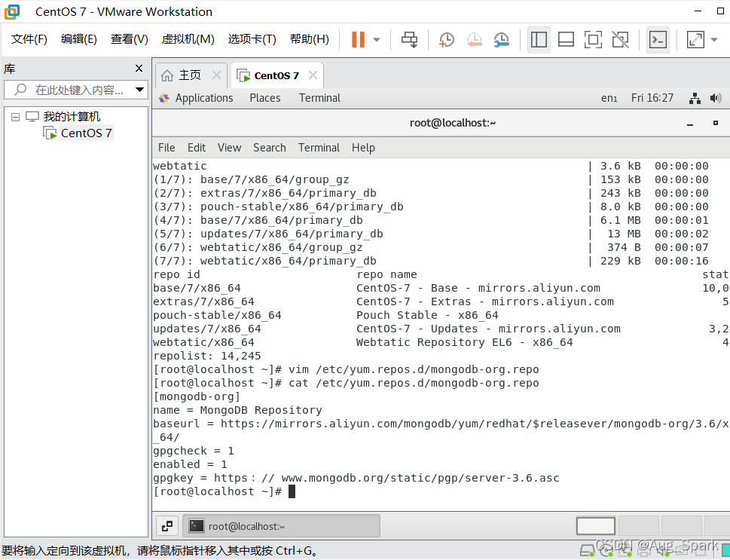Open the 帮助(H) menu
Viewport: 730px width, 560px height.
pyautogui.click(x=309, y=39)
